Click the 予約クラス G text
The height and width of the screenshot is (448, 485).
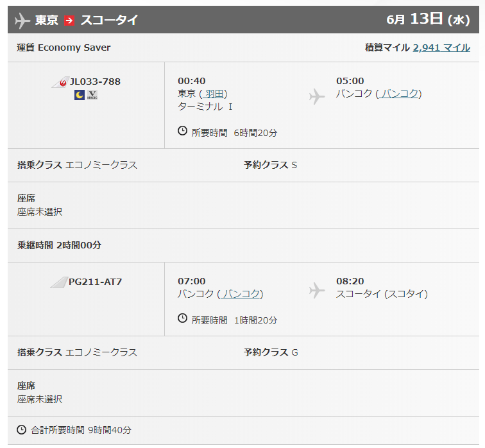[271, 352]
